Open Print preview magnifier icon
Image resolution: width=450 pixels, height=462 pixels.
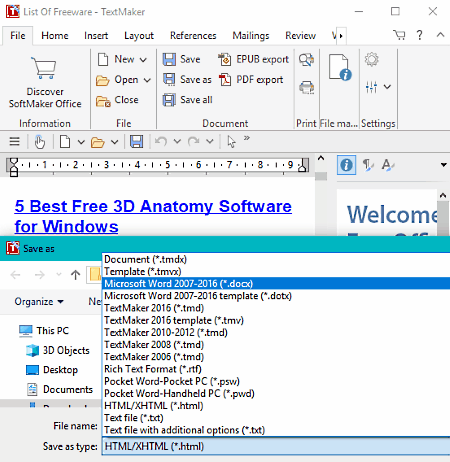[306, 60]
